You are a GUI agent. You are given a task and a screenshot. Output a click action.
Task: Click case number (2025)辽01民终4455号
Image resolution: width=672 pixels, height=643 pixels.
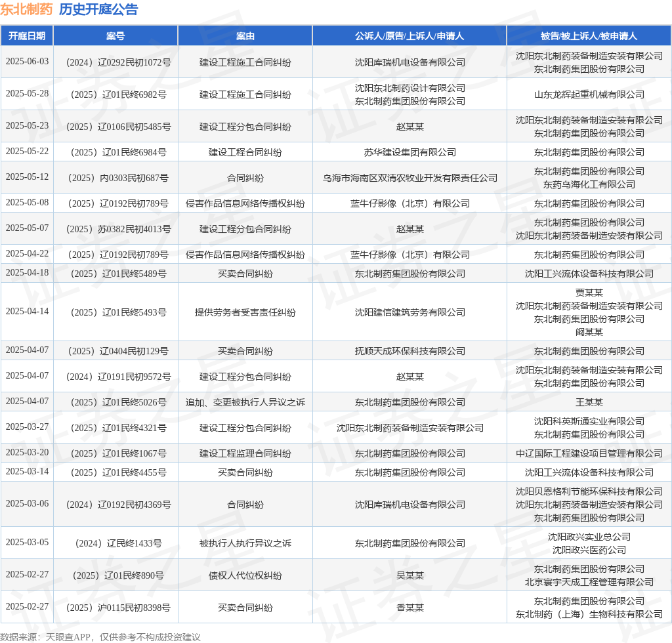coord(118,472)
